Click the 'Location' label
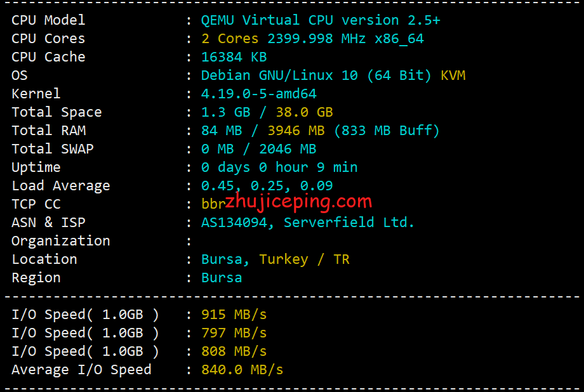Image resolution: width=584 pixels, height=392 pixels. pyautogui.click(x=44, y=259)
